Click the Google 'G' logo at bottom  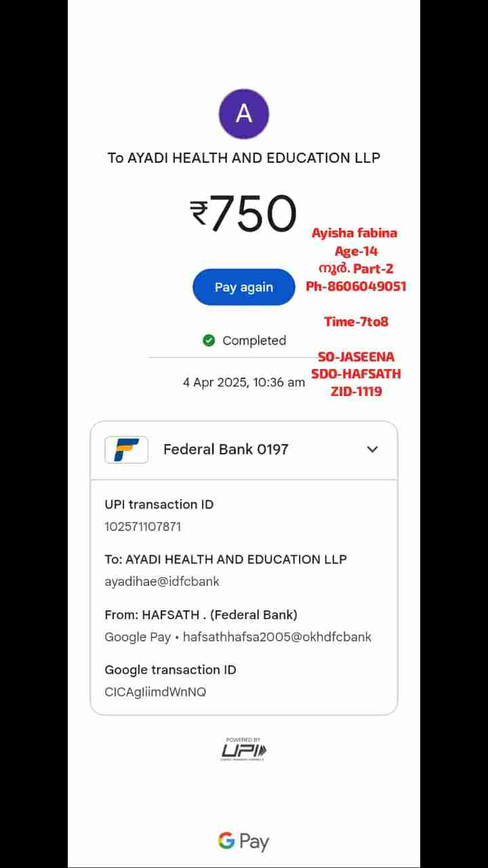tap(226, 842)
